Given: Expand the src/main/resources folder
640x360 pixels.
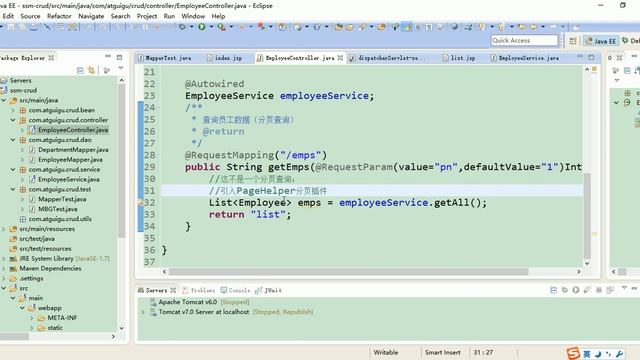Looking at the screenshot, I should pos(4,229).
